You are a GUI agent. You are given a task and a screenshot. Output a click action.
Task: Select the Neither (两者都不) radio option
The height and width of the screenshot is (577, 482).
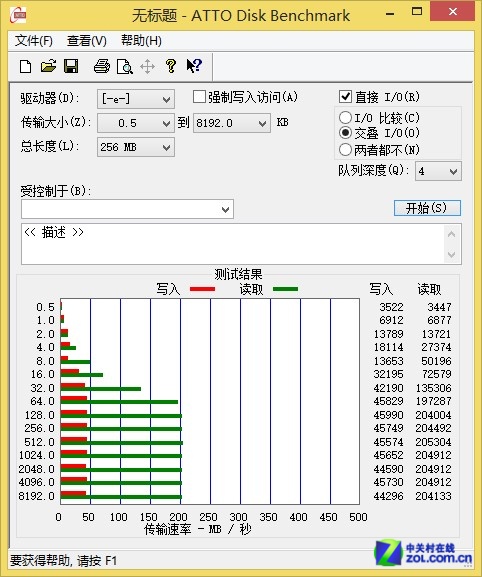point(345,149)
